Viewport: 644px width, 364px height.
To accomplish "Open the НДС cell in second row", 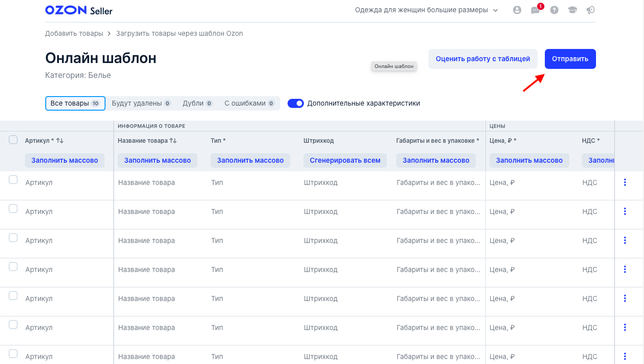I will [x=596, y=215].
